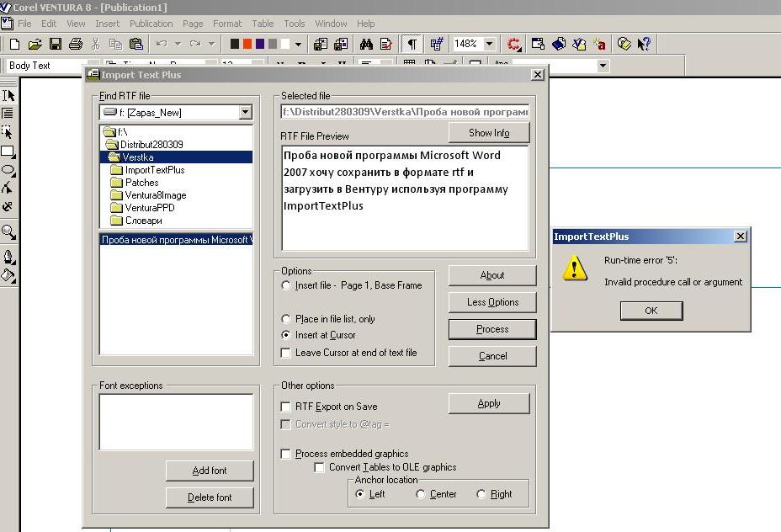Check Convert Tables to OLE graphics
The image size is (781, 532).
click(x=319, y=467)
